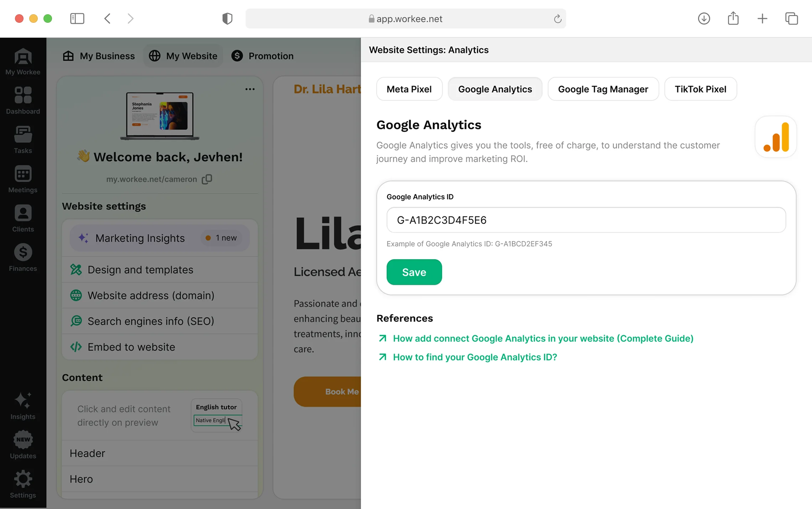The height and width of the screenshot is (509, 812).
Task: Click the green Save button
Action: coord(414,272)
